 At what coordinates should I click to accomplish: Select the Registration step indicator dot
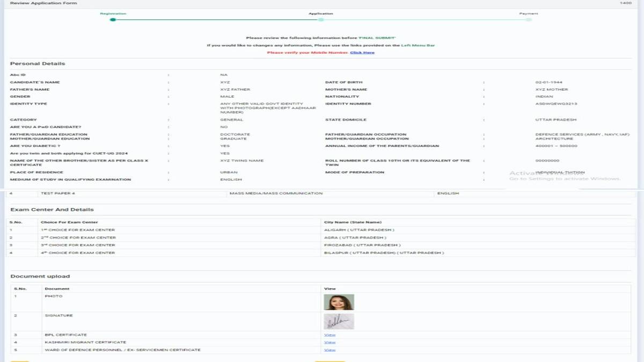click(113, 19)
